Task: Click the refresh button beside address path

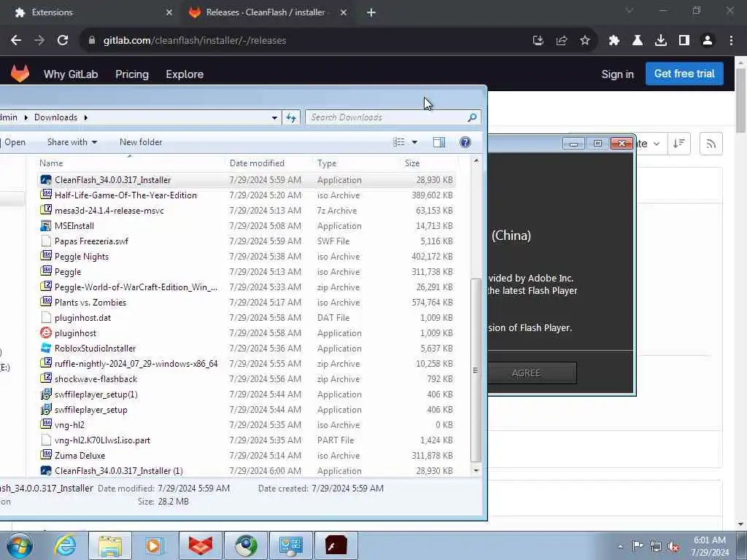Action: pos(291,117)
